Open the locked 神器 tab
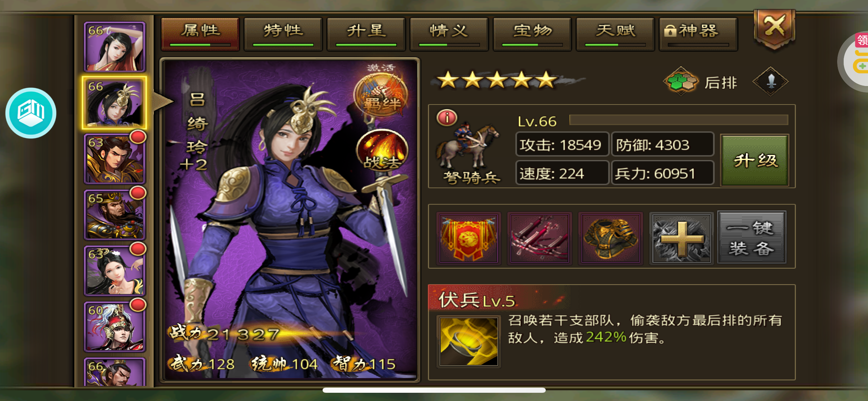 point(698,34)
